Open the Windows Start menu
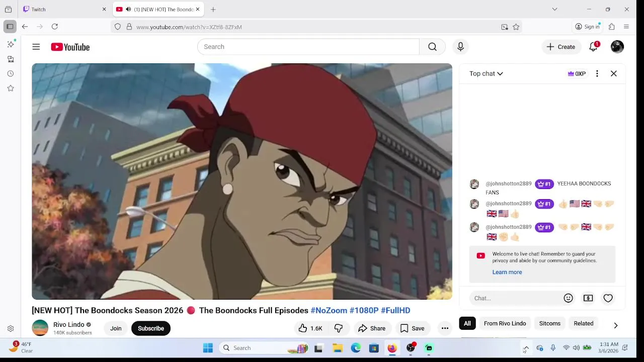 [x=208, y=348]
